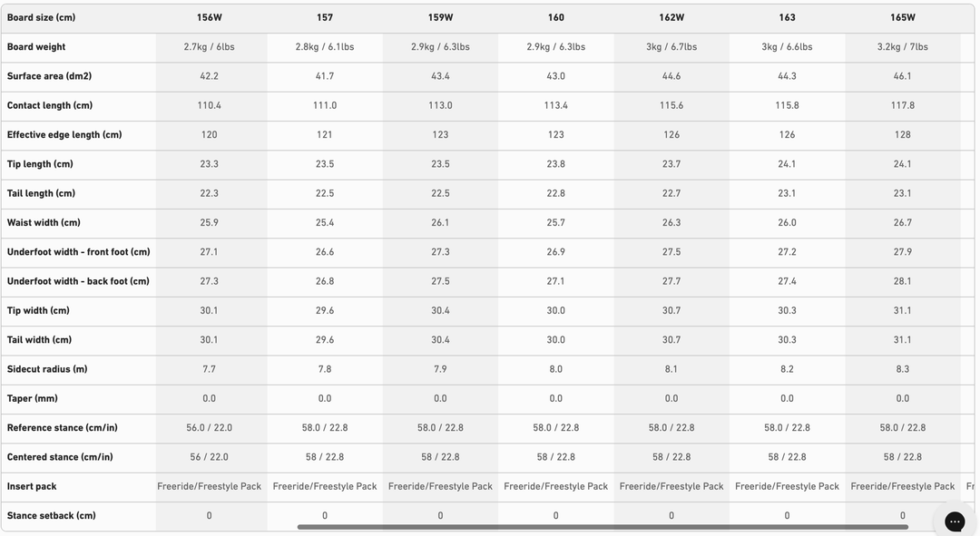Click the Sidecut radius (m) row label
Image resolution: width=980 pixels, height=536 pixels.
click(47, 369)
